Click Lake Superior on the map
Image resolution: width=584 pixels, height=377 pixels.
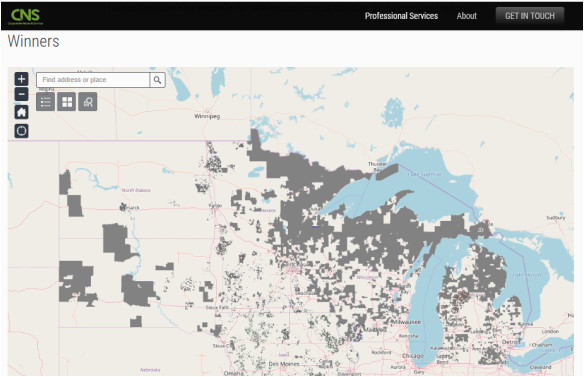point(425,174)
